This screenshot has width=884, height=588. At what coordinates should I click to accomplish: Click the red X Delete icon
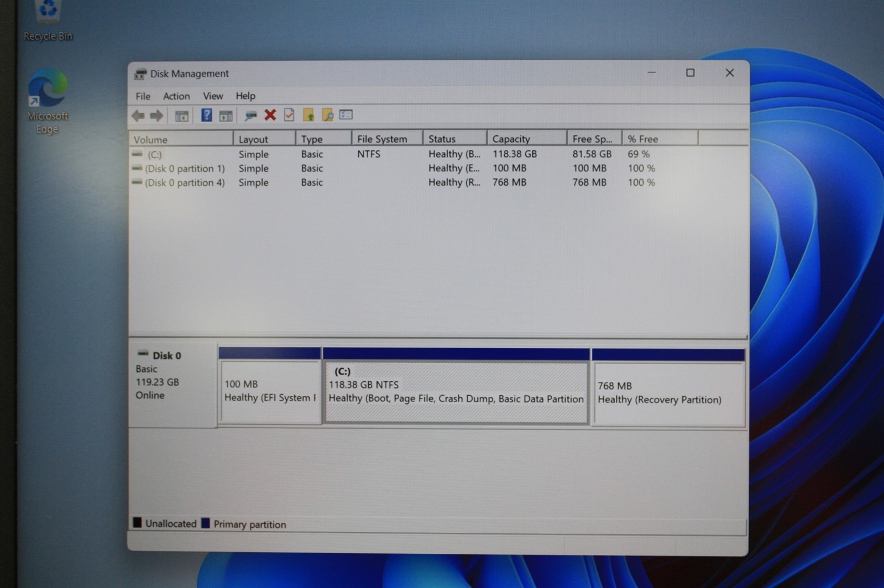coord(270,115)
